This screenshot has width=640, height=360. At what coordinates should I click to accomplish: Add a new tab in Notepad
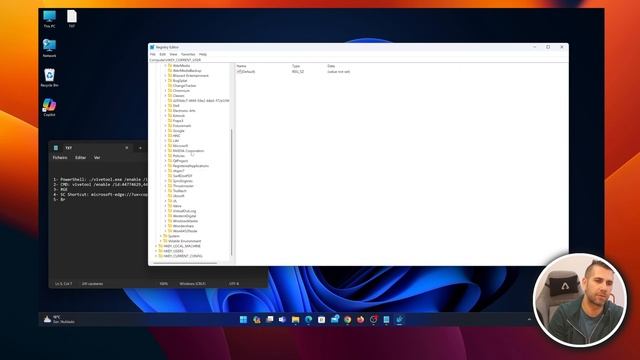pos(140,148)
